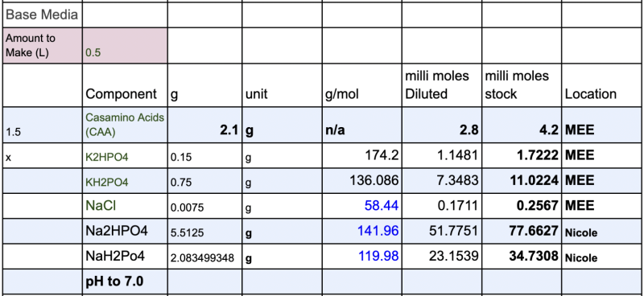Click the unit column header

283,85
